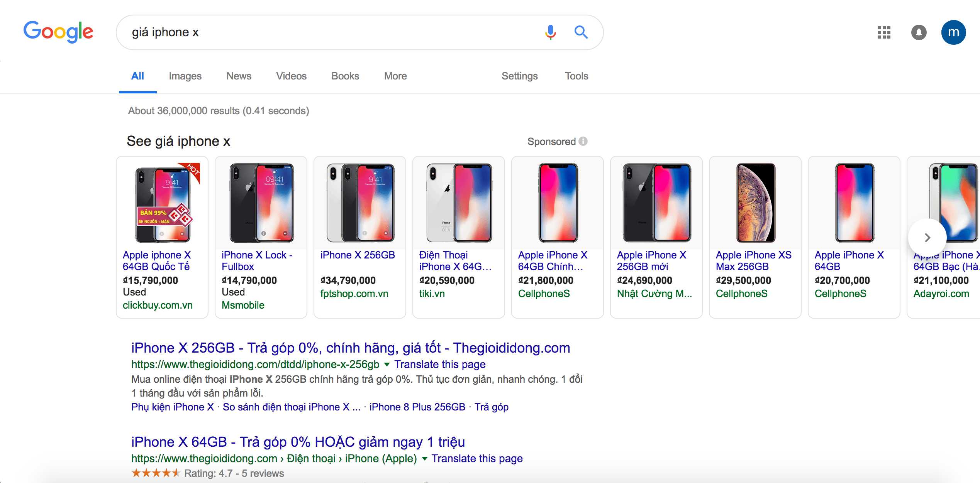
Task: Open Apple iPhone XS Max 256GB product image
Action: click(756, 203)
